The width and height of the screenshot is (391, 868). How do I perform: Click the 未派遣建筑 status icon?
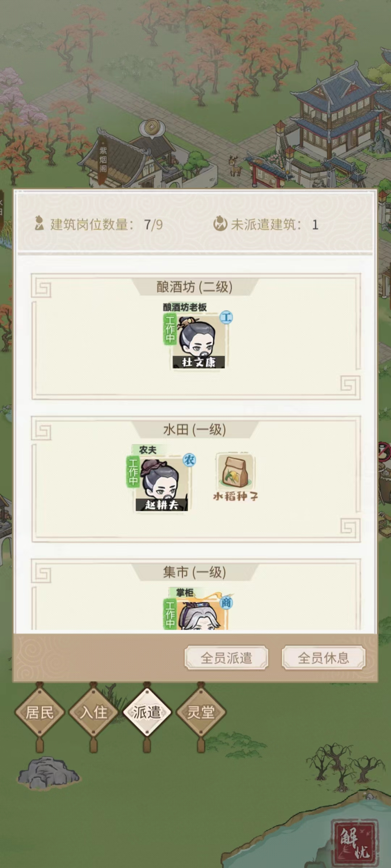click(220, 224)
